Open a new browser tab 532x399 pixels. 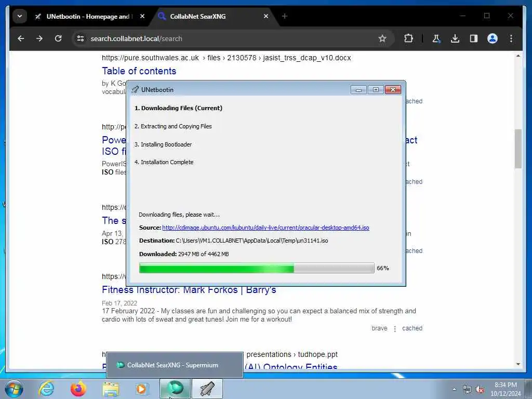[285, 16]
